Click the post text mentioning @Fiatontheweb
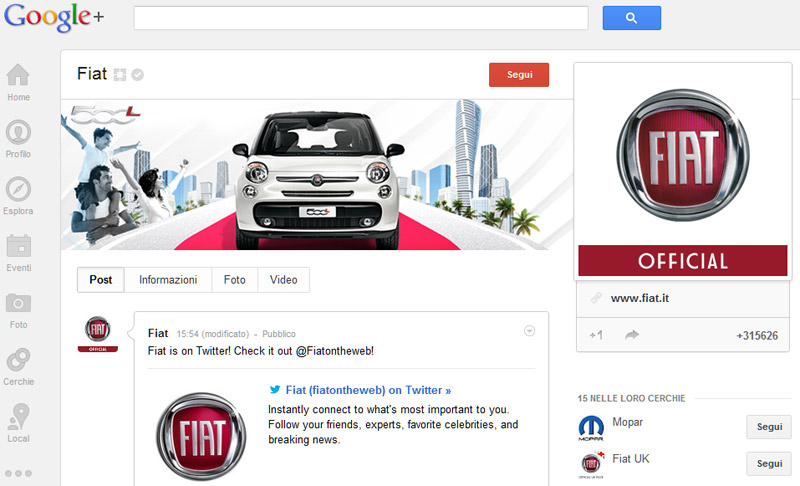The image size is (800, 486). coord(261,351)
